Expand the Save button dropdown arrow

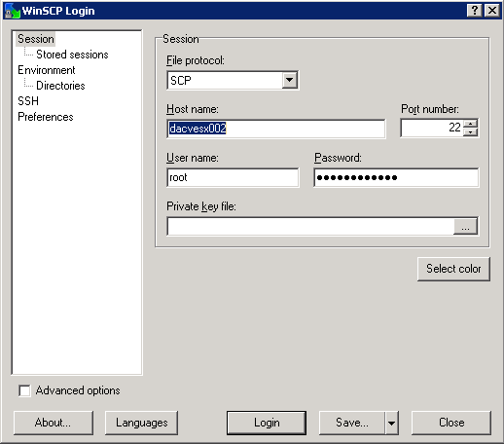pyautogui.click(x=392, y=423)
